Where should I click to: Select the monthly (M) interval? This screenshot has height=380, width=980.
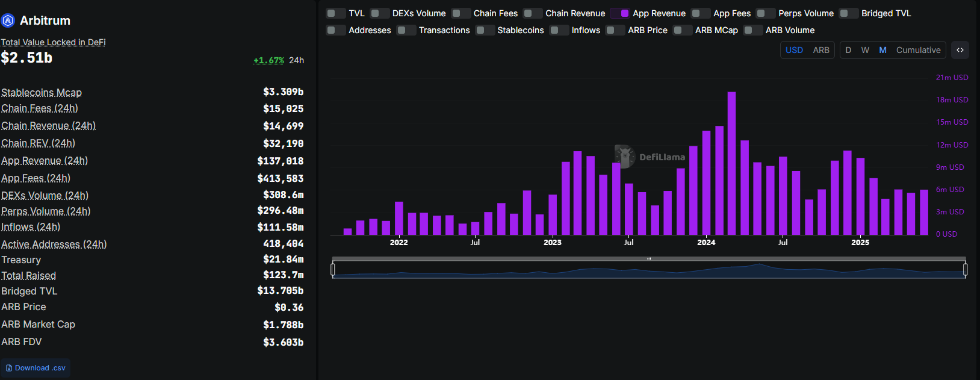(882, 50)
